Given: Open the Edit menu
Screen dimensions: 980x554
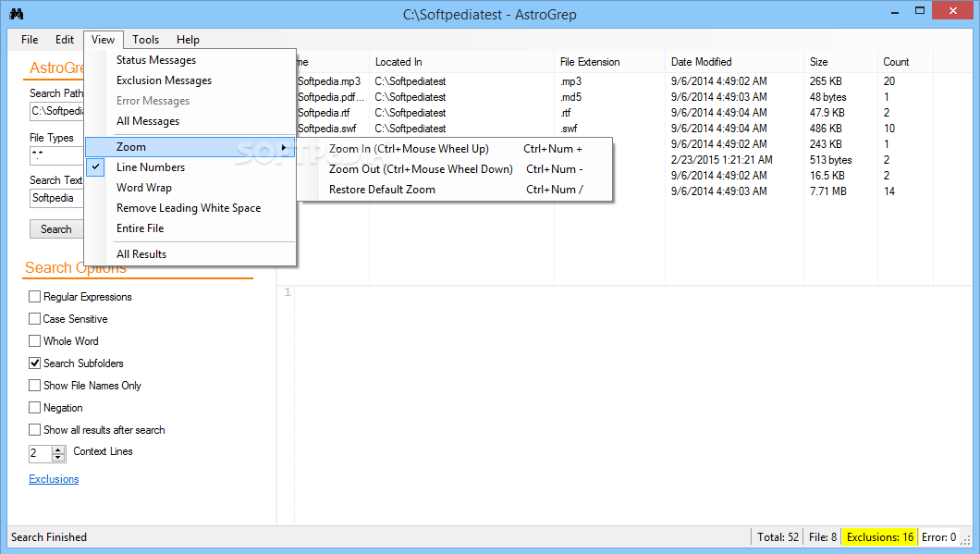Looking at the screenshot, I should point(65,40).
